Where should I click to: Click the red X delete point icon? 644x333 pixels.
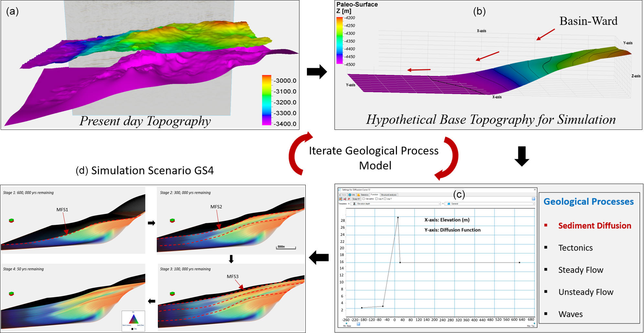[349, 199]
